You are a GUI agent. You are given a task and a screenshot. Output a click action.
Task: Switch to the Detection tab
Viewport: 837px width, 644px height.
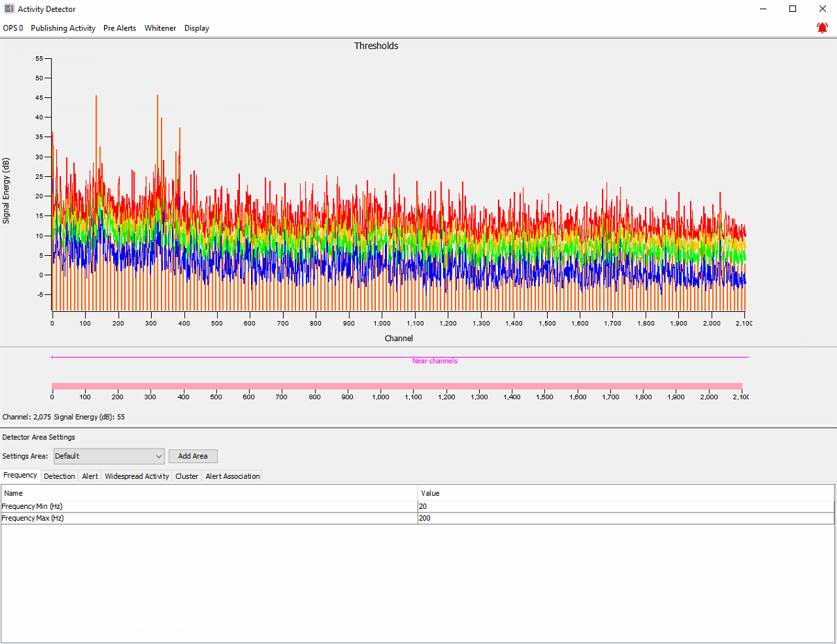point(60,476)
